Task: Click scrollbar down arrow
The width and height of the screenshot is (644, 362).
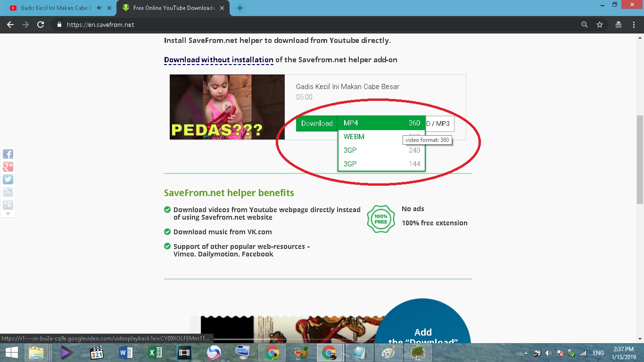Action: (x=640, y=339)
